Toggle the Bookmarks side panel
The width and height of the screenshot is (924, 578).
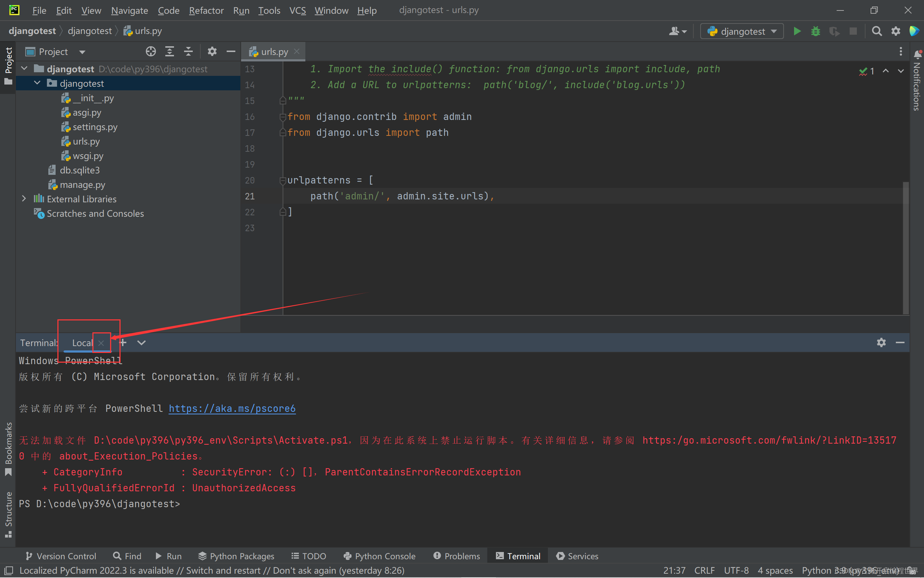click(x=8, y=449)
